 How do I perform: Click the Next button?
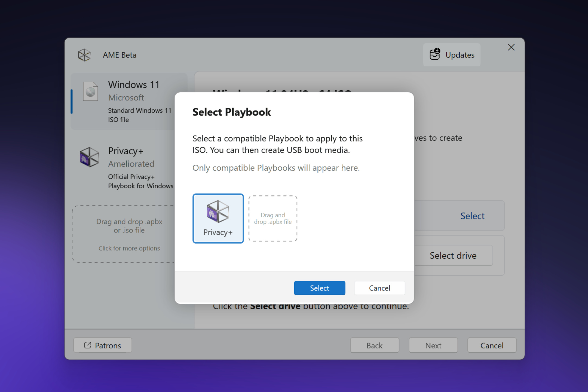pyautogui.click(x=433, y=345)
